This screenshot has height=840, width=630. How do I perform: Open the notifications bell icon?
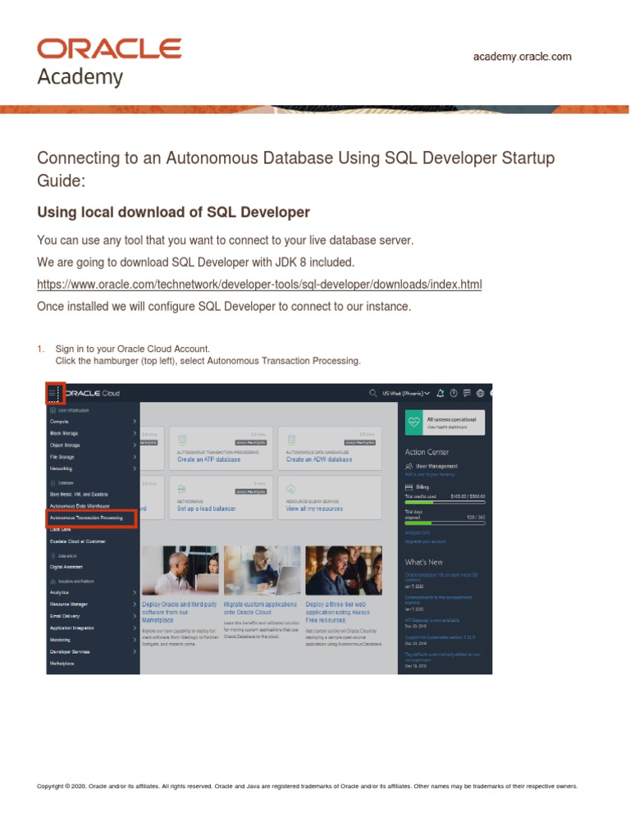[441, 393]
